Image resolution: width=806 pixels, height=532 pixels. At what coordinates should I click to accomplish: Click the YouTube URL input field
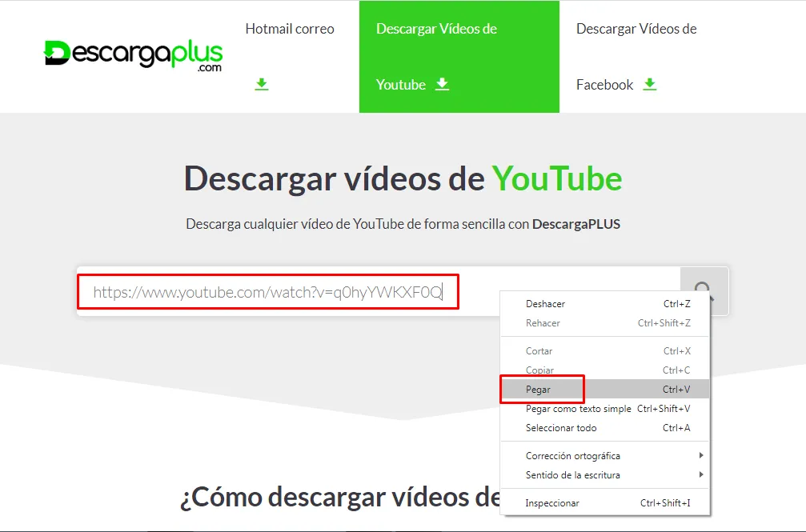[378, 291]
